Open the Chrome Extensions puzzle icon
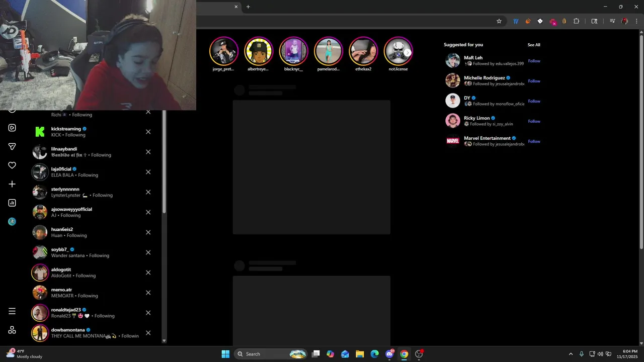The image size is (644, 362). click(x=576, y=21)
